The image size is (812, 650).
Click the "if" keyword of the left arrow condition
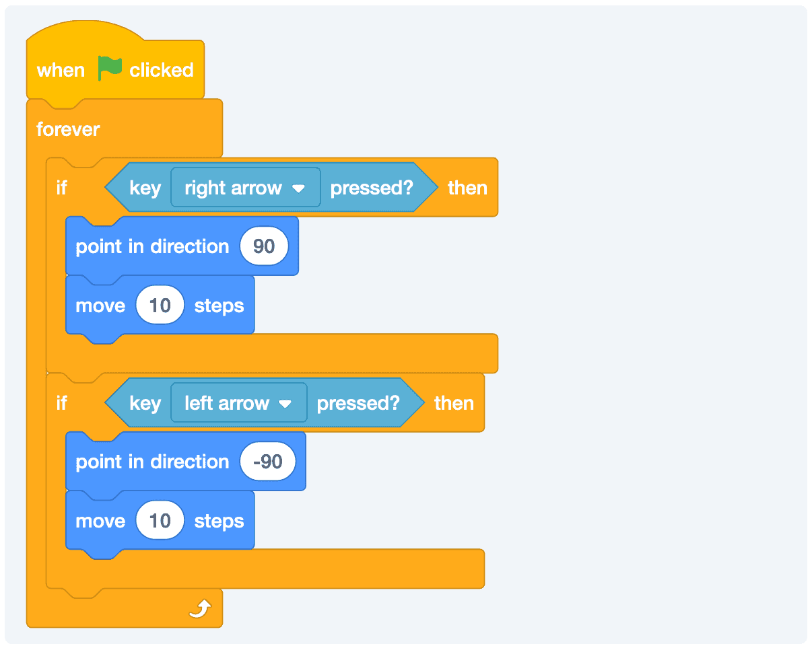coord(62,403)
